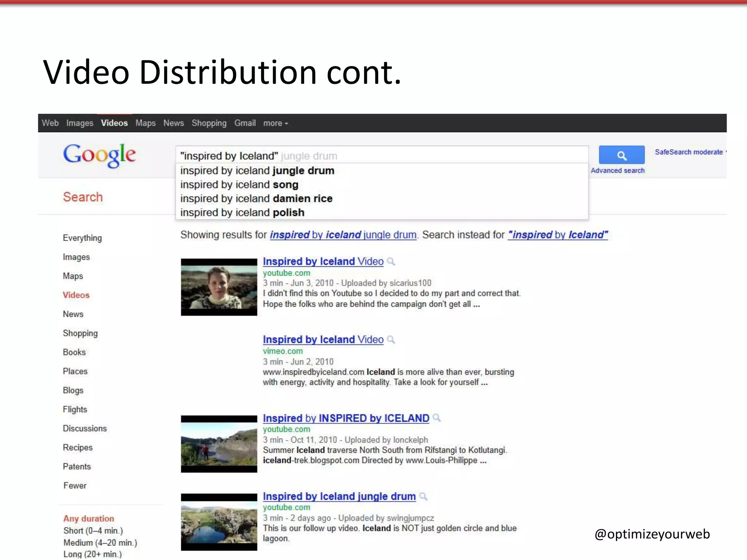The height and width of the screenshot is (560, 747).
Task: Filter by Short (0–4 min.) duration
Action: [93, 530]
